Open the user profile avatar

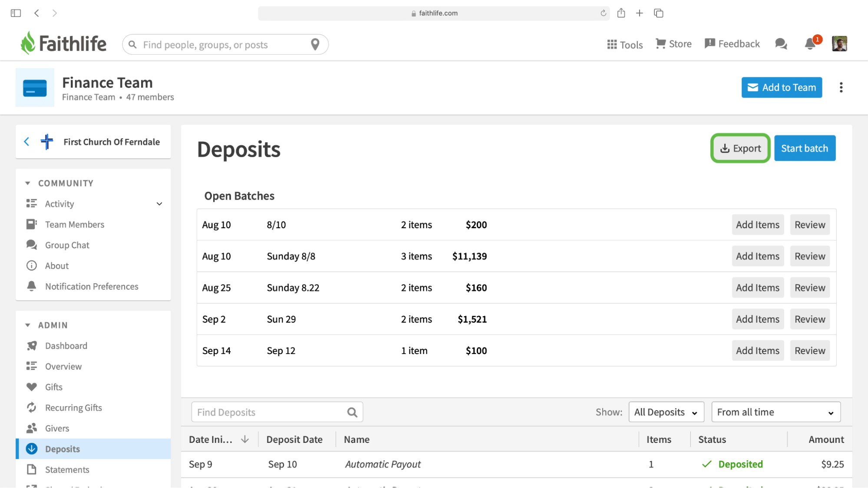(x=839, y=44)
